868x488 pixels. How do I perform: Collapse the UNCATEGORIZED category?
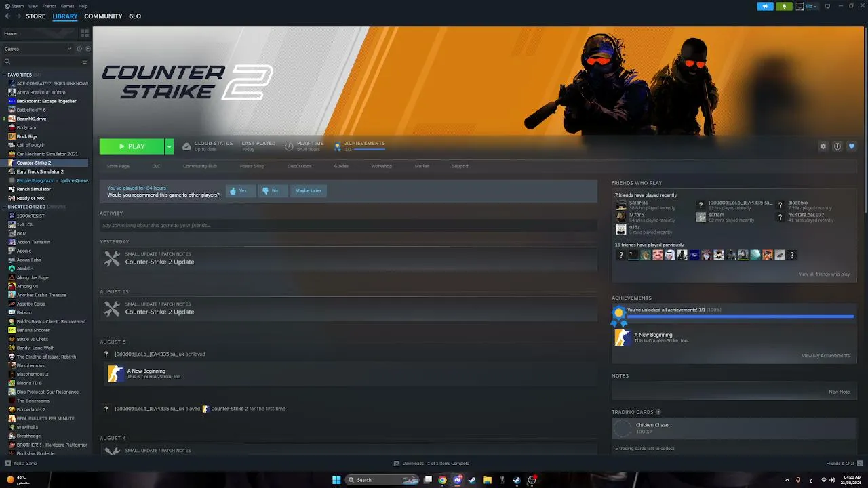[x=4, y=207]
